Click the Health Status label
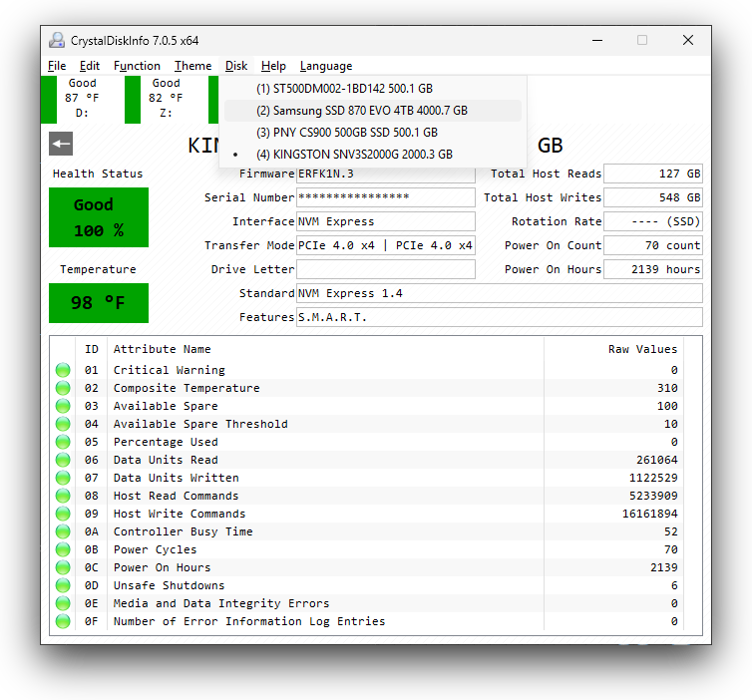The height and width of the screenshot is (700, 752). (98, 174)
